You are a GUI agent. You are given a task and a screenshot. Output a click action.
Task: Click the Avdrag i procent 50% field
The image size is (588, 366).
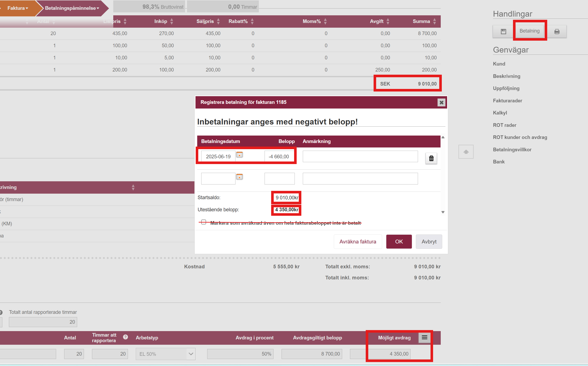240,354
